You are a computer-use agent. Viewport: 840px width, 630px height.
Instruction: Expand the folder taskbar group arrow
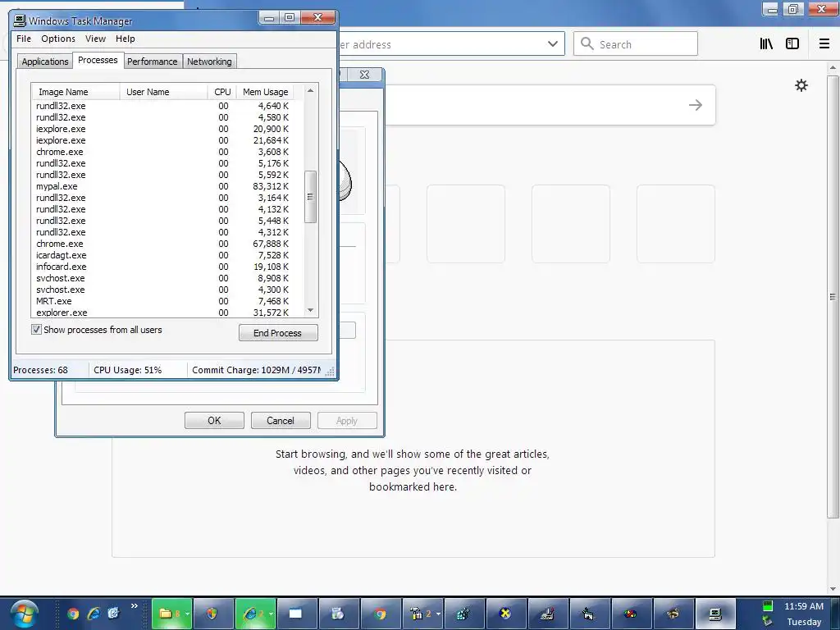[188, 614]
